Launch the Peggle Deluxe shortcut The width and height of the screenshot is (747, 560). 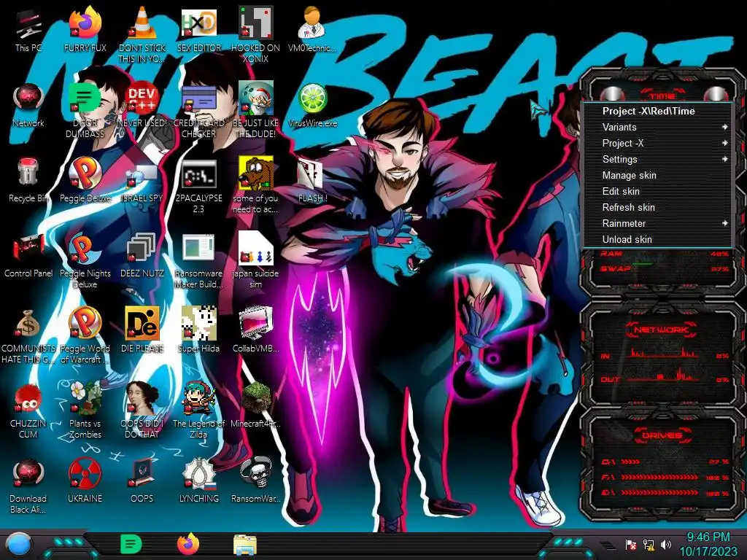85,174
